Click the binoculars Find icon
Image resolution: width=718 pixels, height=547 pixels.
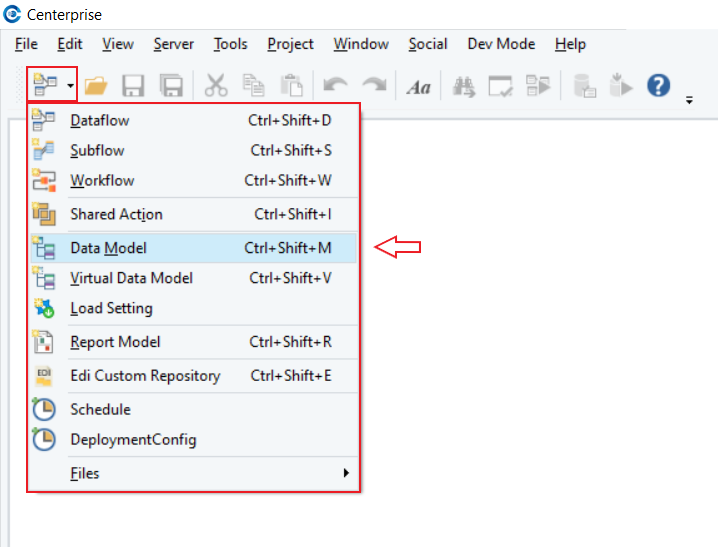[464, 86]
